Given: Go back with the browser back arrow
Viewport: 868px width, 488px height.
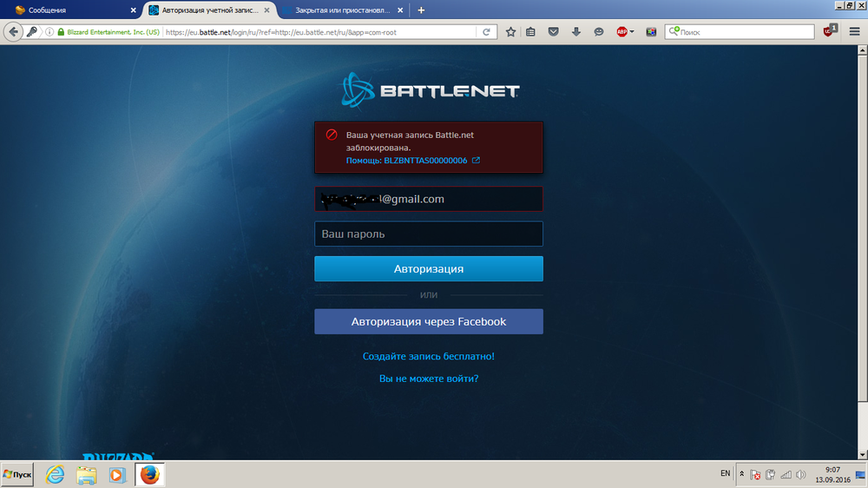Looking at the screenshot, I should tap(13, 32).
